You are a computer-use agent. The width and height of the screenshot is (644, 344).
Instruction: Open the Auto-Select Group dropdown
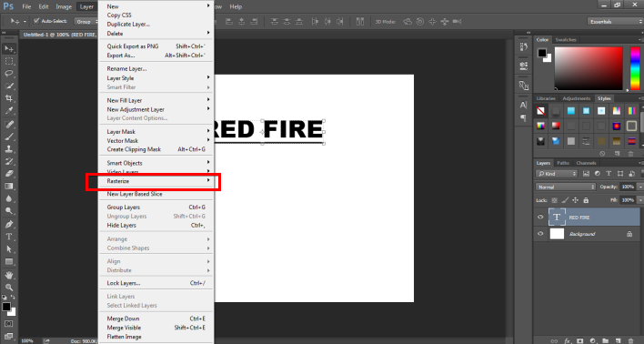(x=86, y=21)
